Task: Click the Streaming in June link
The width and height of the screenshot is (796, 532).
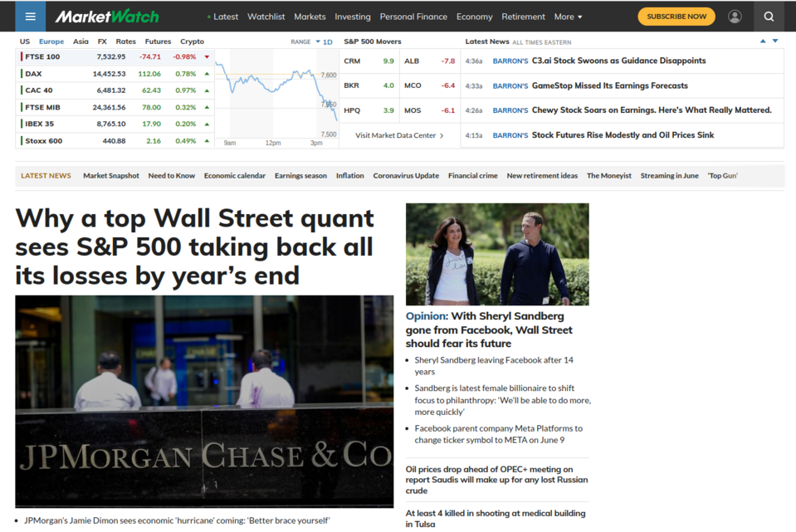Action: click(x=669, y=176)
